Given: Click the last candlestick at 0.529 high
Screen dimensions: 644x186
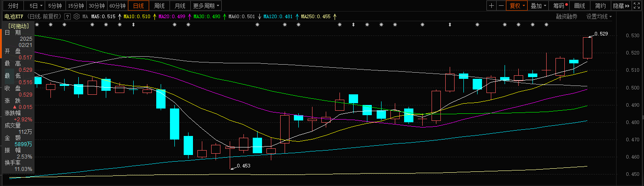Looking at the screenshot, I should 587,48.
